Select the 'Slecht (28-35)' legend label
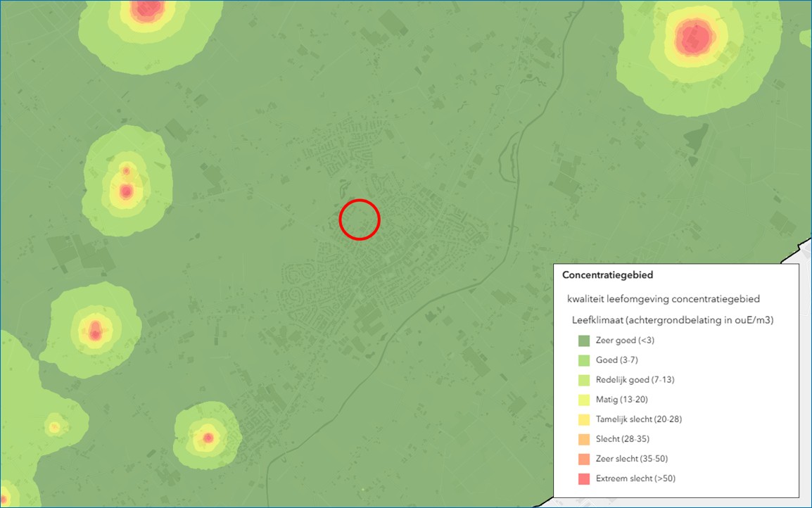Image resolution: width=812 pixels, height=508 pixels. click(623, 438)
